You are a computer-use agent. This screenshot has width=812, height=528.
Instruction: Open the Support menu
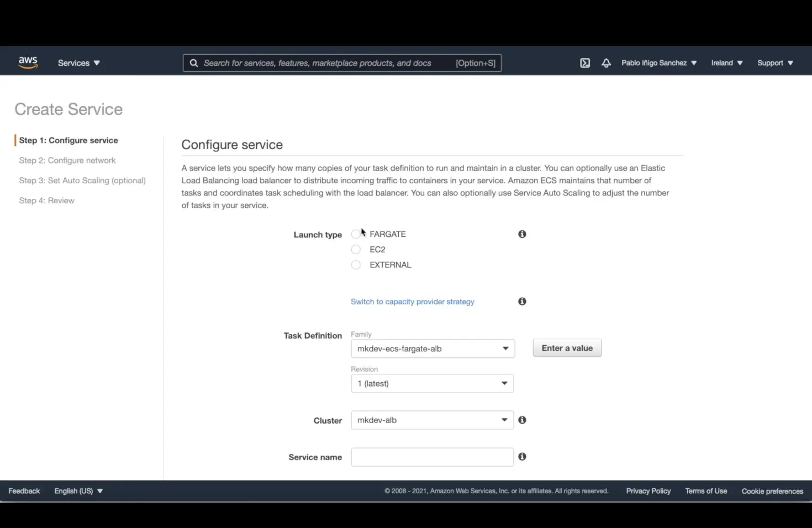click(x=775, y=63)
